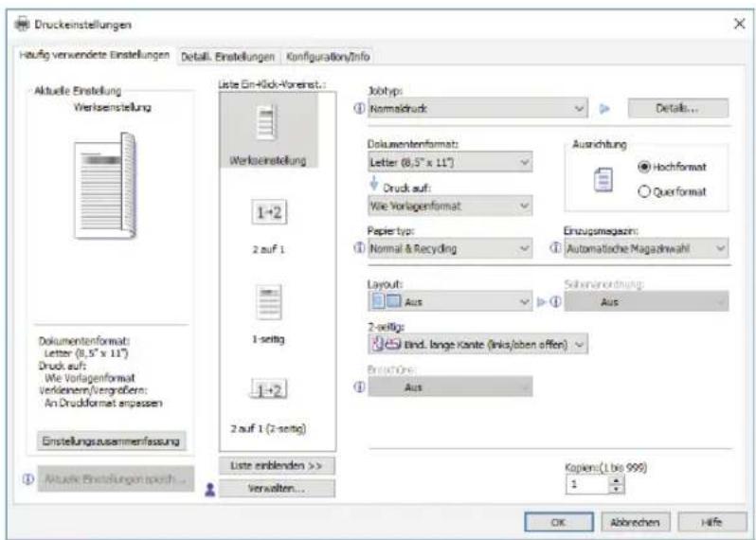This screenshot has height=540, width=756.
Task: Click the arrow icon right of Layout dropdown
Action: [542, 302]
